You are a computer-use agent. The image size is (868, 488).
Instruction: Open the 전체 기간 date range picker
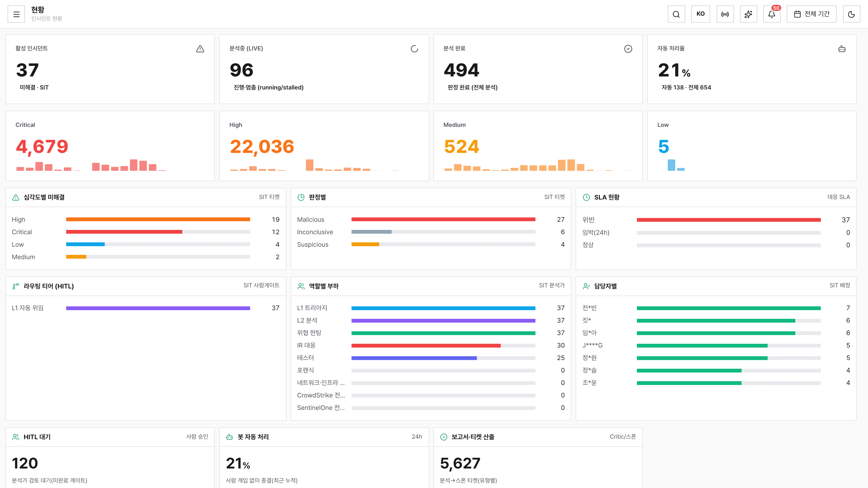tap(811, 14)
